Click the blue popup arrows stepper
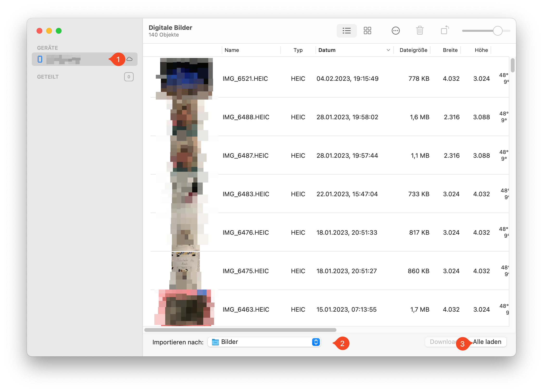 tap(316, 342)
